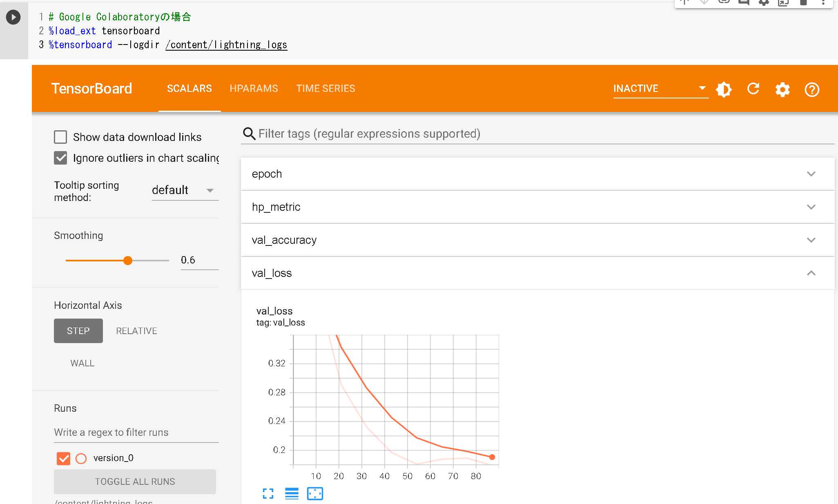Uncheck the version_0 run
The image size is (838, 504).
tap(63, 458)
